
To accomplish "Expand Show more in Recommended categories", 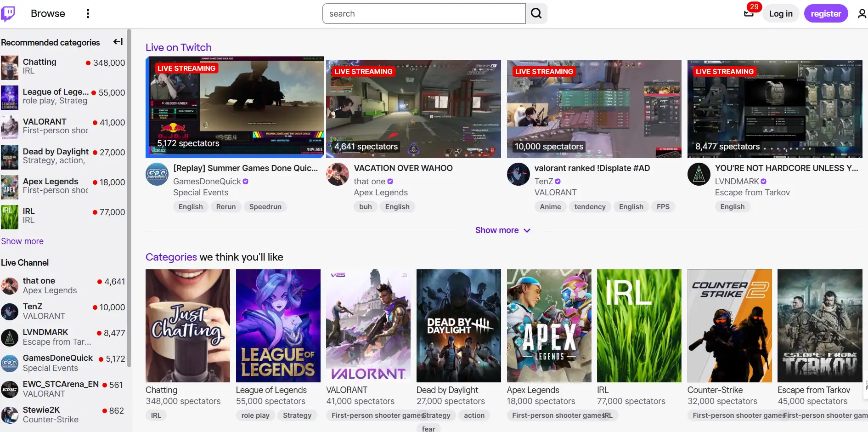I will point(22,241).
